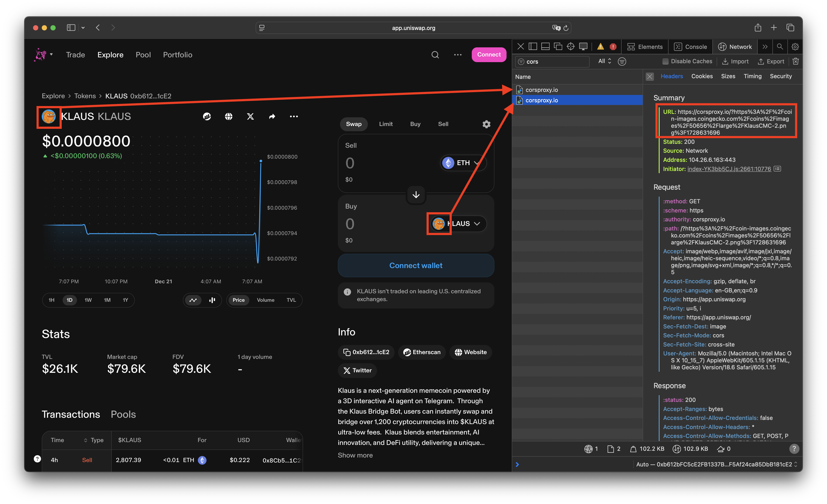This screenshot has height=504, width=827.
Task: Sort transactions by the Time column
Action: (57, 440)
